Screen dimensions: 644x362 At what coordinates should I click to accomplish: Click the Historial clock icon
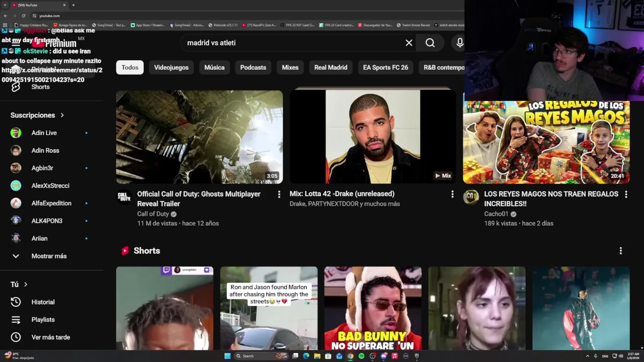click(x=16, y=302)
